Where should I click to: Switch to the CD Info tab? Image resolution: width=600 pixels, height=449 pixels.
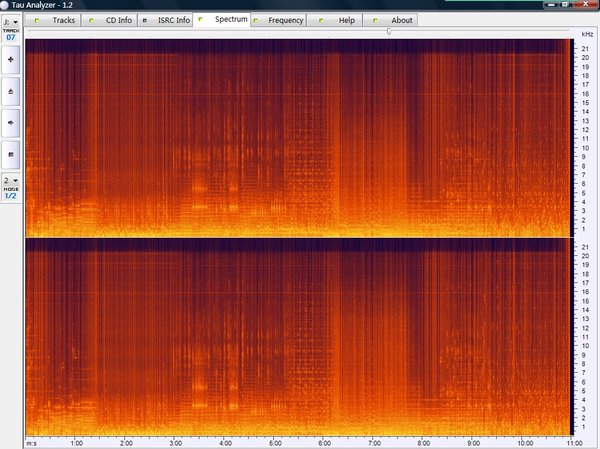coord(109,20)
